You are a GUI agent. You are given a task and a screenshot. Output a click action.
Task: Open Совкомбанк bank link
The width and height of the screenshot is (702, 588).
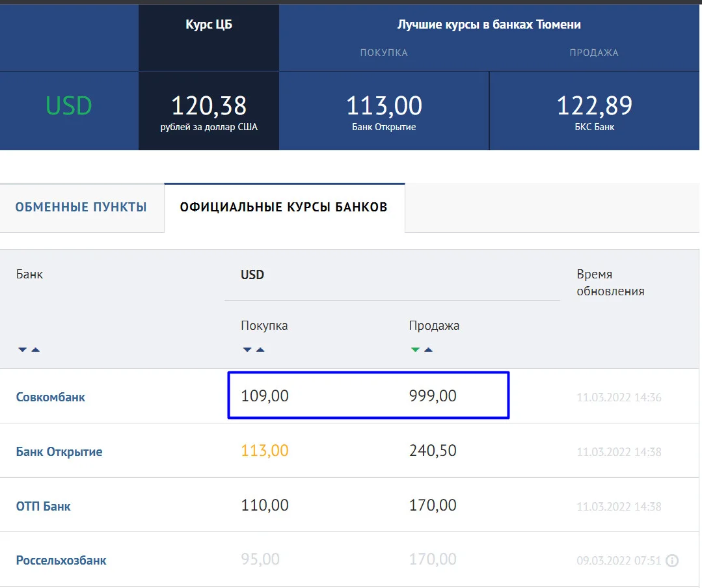[51, 397]
